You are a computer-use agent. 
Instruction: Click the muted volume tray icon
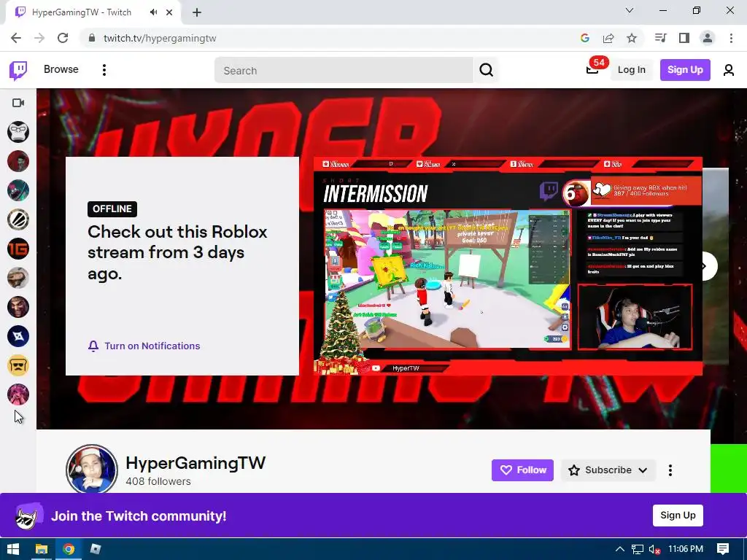coord(654,549)
